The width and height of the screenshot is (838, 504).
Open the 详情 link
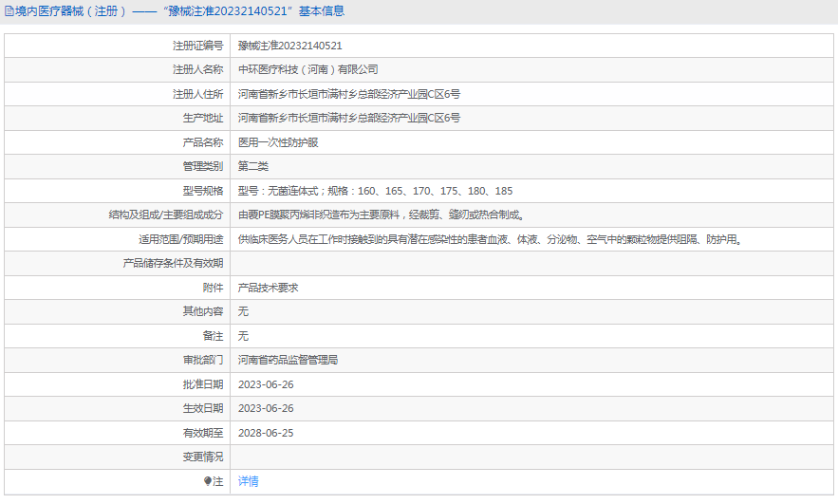coord(248,481)
